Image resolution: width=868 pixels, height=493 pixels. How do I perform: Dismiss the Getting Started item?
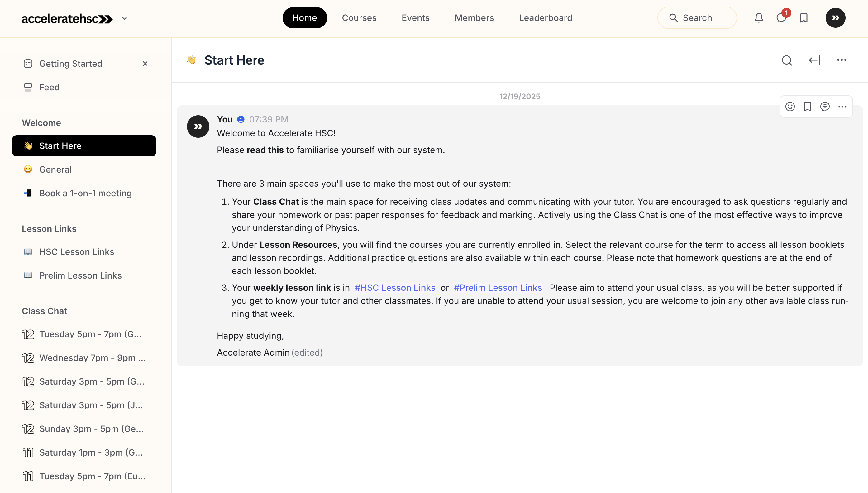tap(145, 64)
